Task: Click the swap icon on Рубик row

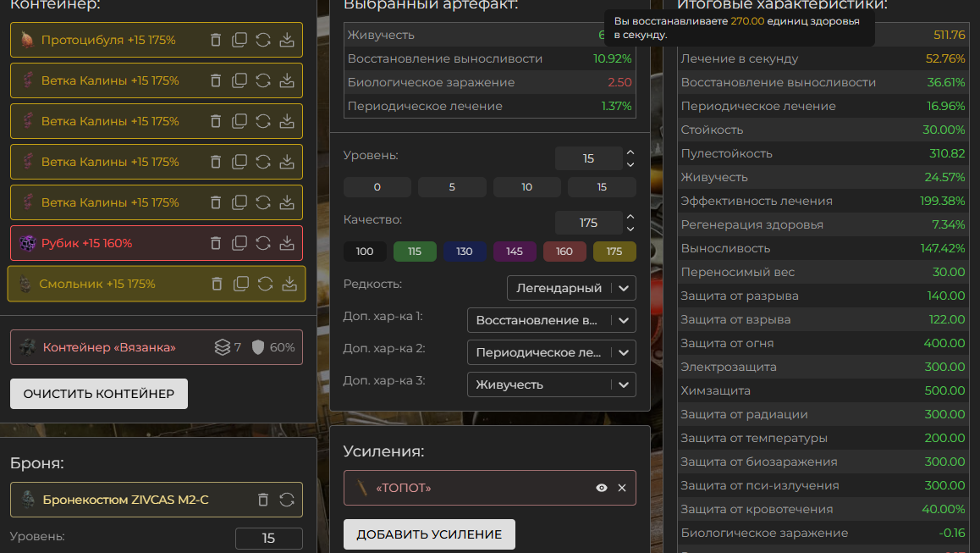Action: [x=263, y=243]
